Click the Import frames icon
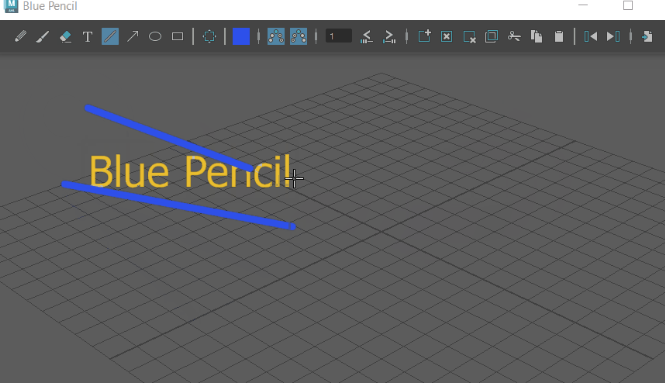This screenshot has width=665, height=383. pyautogui.click(x=647, y=36)
